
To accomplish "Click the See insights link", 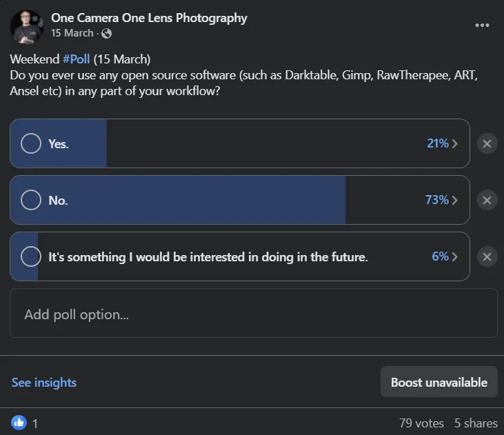I will (x=44, y=382).
